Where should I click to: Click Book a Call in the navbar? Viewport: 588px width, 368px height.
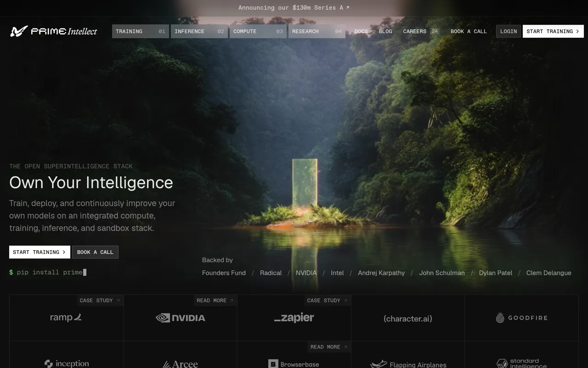point(469,31)
